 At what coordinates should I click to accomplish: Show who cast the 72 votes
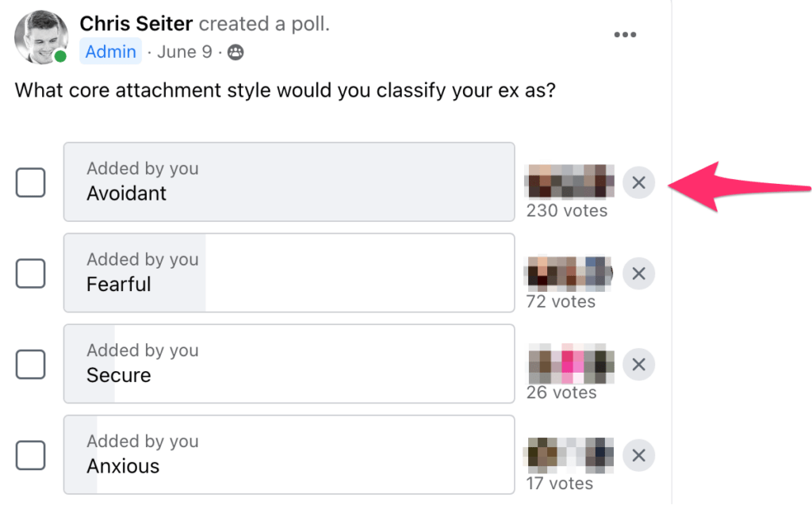(561, 302)
